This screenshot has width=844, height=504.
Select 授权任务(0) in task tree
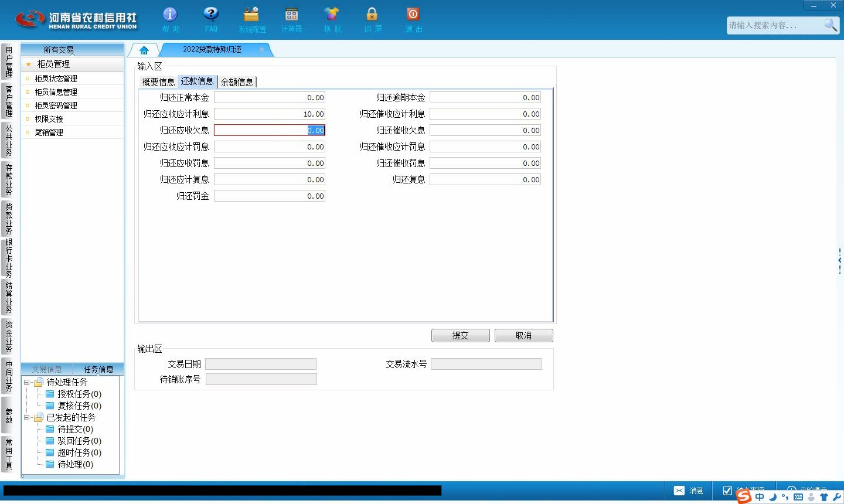coord(79,394)
